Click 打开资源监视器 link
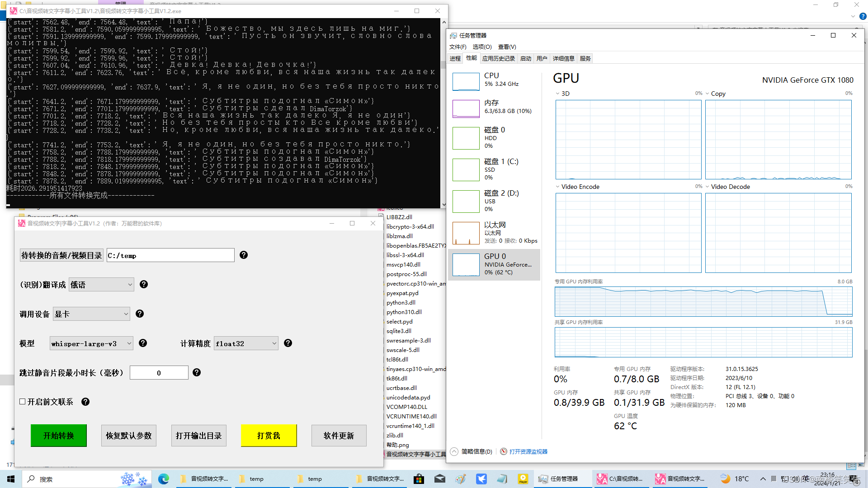Screen dimensions: 868x488 528,452
